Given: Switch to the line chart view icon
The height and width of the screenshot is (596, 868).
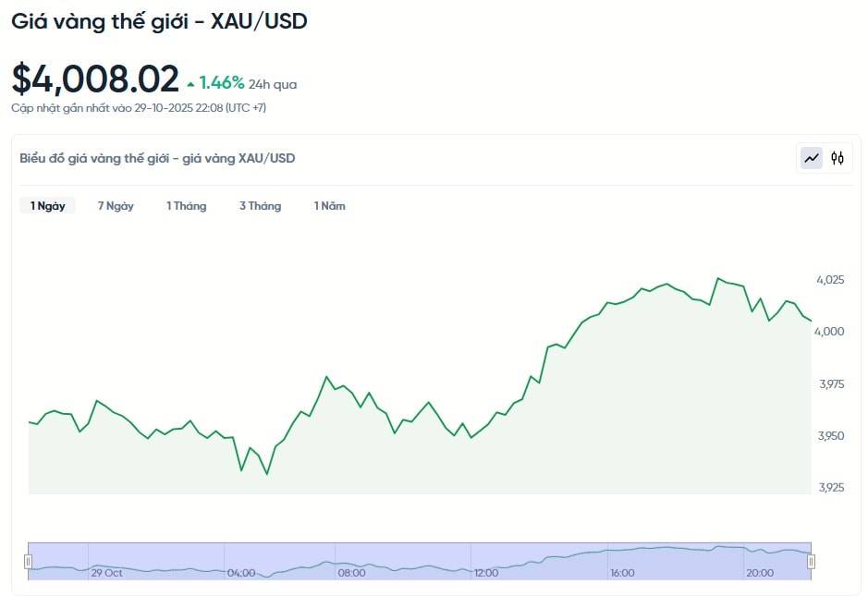Looking at the screenshot, I should 812,158.
